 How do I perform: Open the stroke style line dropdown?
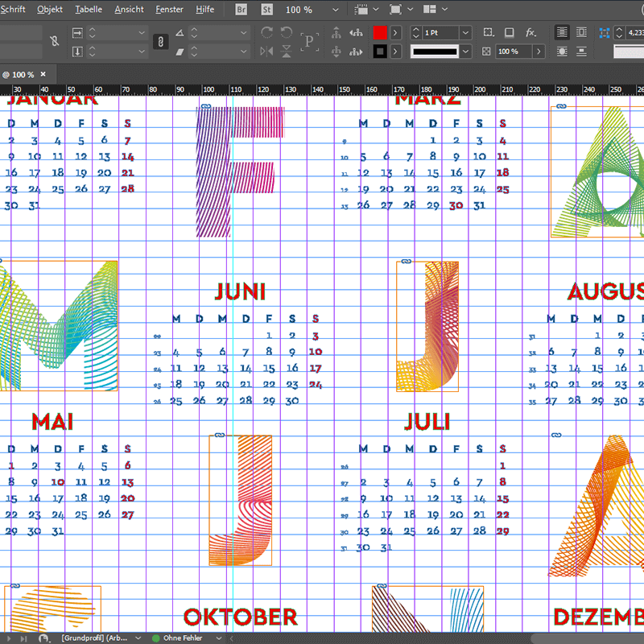(465, 52)
